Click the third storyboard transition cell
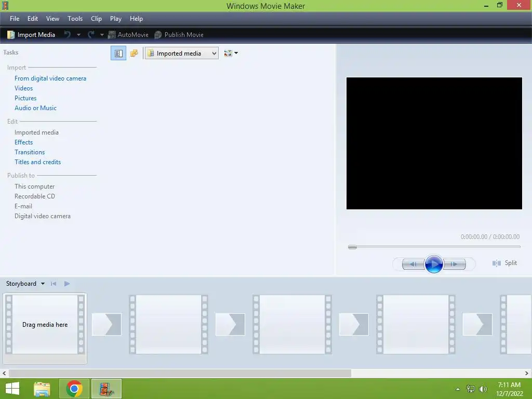This screenshot has width=532, height=399. tap(353, 324)
